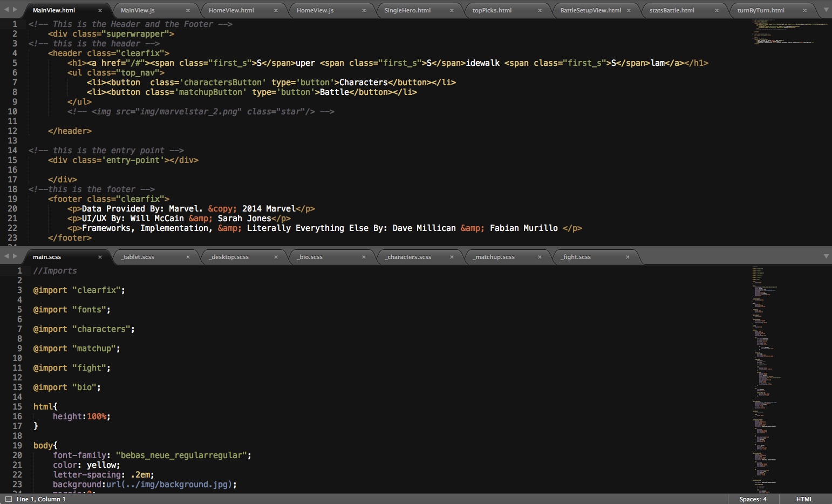Click the top pane's next tab arrow

15,10
